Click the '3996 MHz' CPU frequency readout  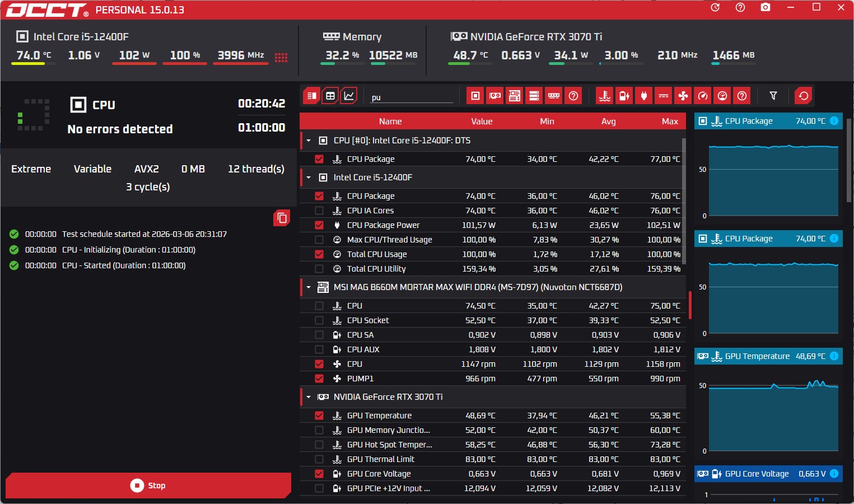coord(241,55)
